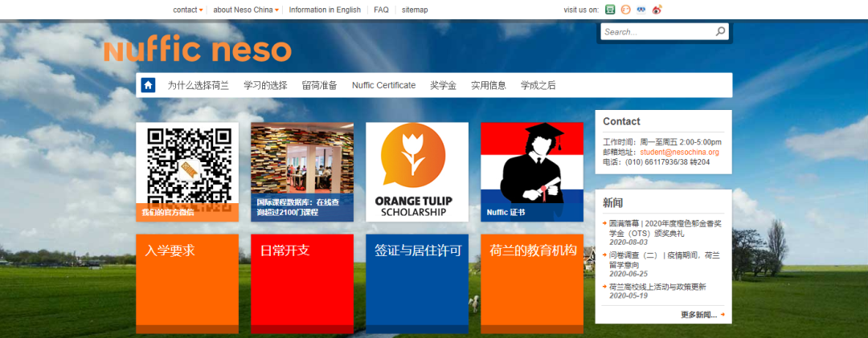The image size is (868, 338).
Task: Click the Douban social icon
Action: [610, 10]
